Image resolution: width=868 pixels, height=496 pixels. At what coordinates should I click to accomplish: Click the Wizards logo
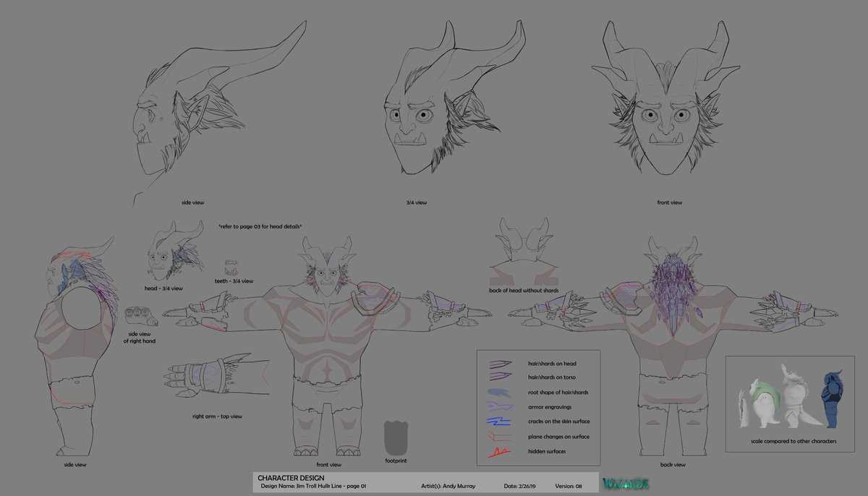pyautogui.click(x=626, y=483)
